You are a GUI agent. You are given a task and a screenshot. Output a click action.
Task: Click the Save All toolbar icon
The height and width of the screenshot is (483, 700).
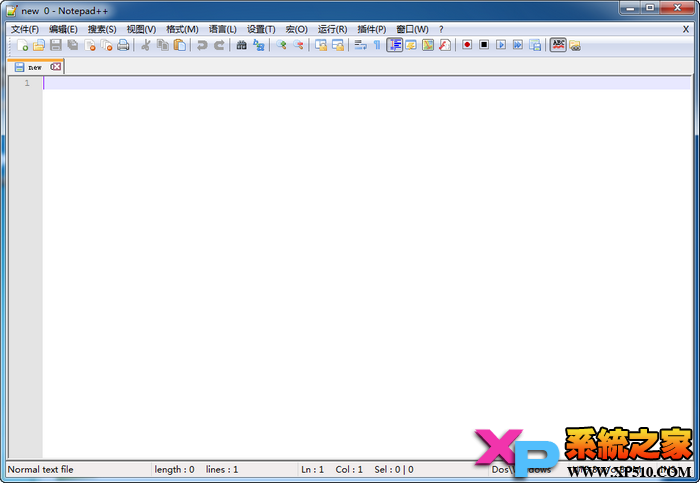pos(73,45)
